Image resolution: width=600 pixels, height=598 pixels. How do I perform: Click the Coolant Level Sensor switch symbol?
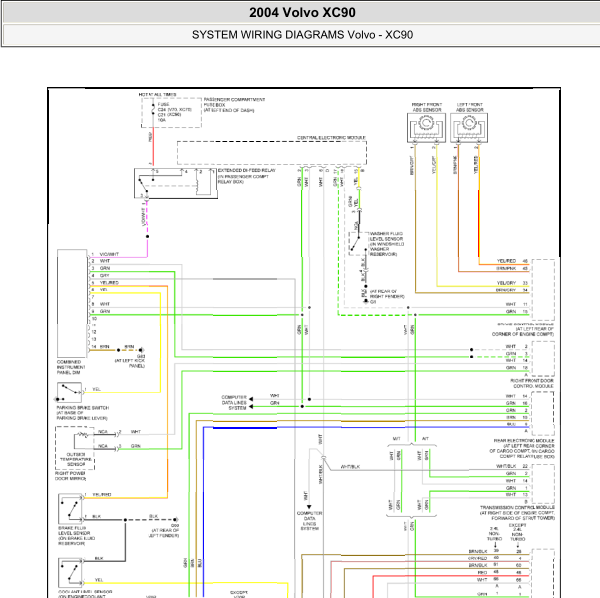pos(71,573)
